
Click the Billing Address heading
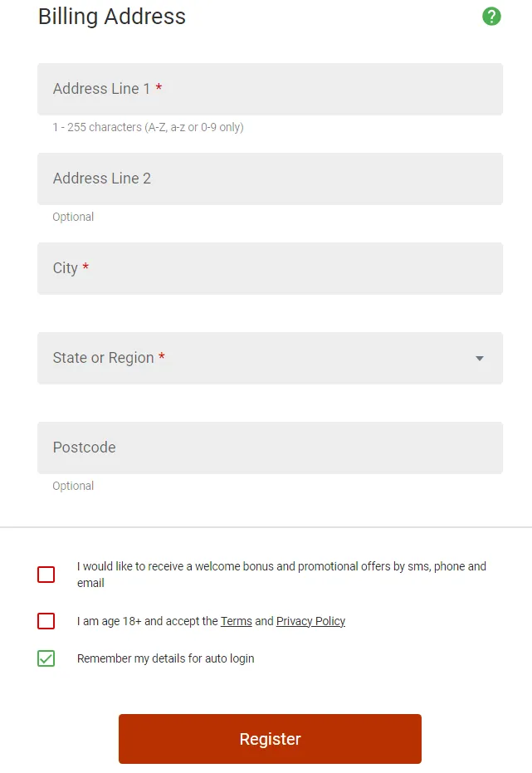click(110, 17)
